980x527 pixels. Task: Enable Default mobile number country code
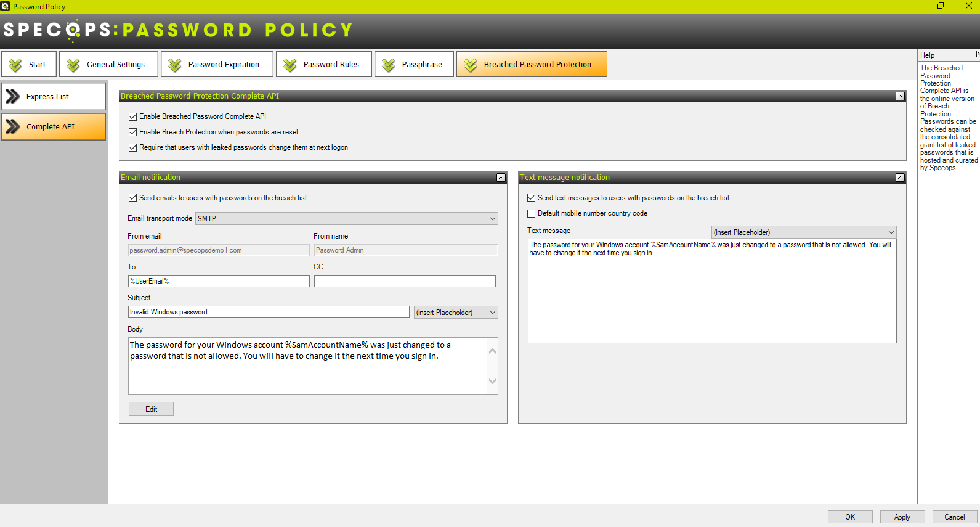point(531,213)
